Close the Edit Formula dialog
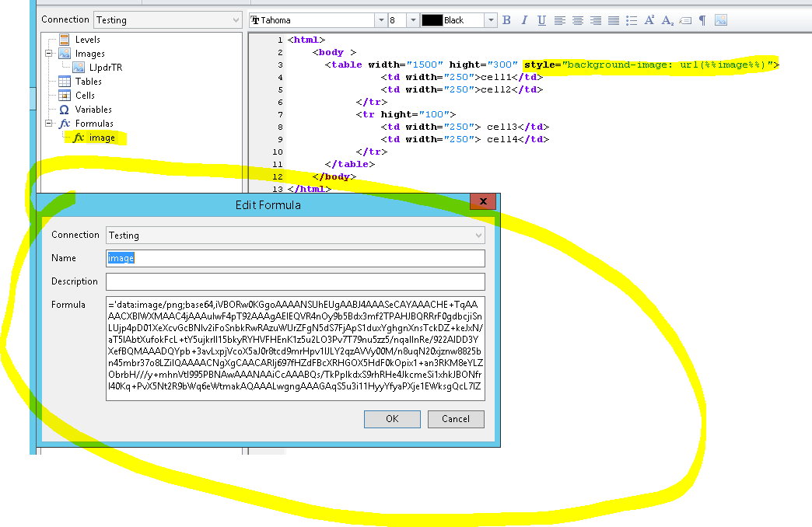The height and width of the screenshot is (527, 812). click(483, 201)
